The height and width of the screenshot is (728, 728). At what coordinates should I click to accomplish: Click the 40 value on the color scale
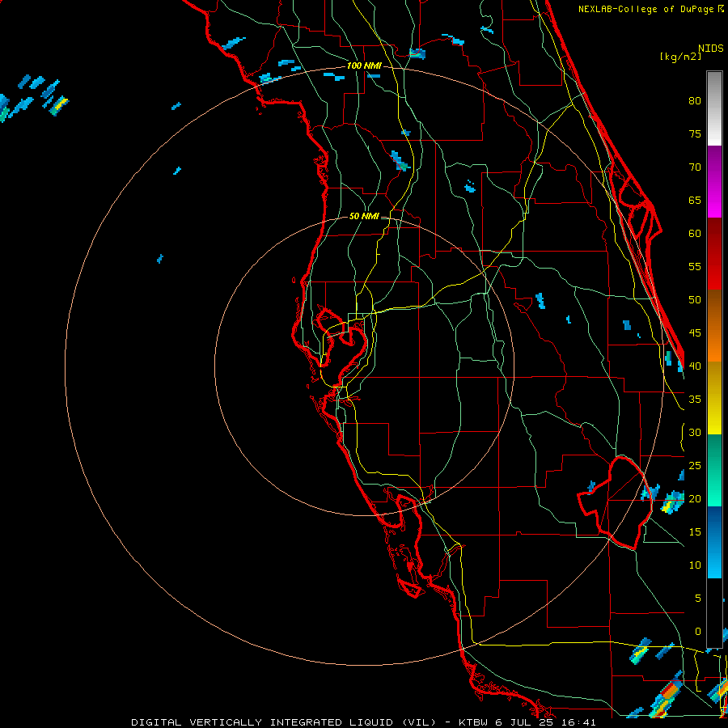point(695,366)
